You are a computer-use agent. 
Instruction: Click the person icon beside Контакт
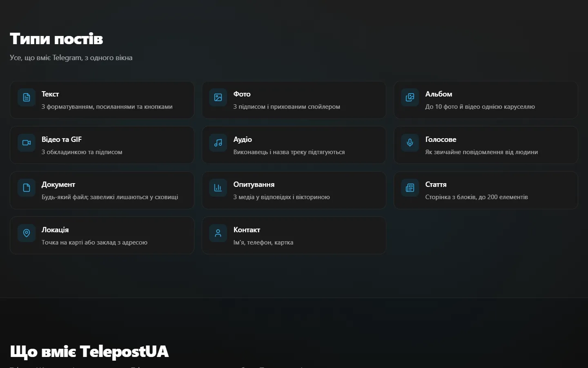pyautogui.click(x=218, y=233)
